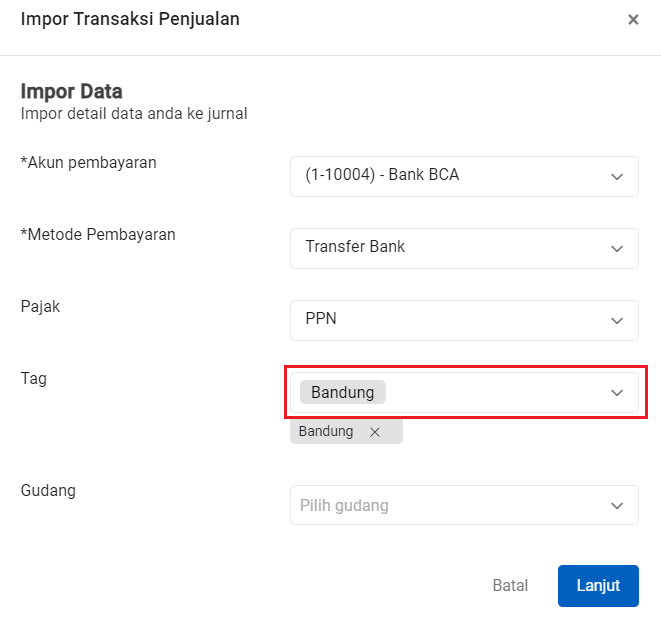Select the Bandung chip inside Tag field

(342, 392)
